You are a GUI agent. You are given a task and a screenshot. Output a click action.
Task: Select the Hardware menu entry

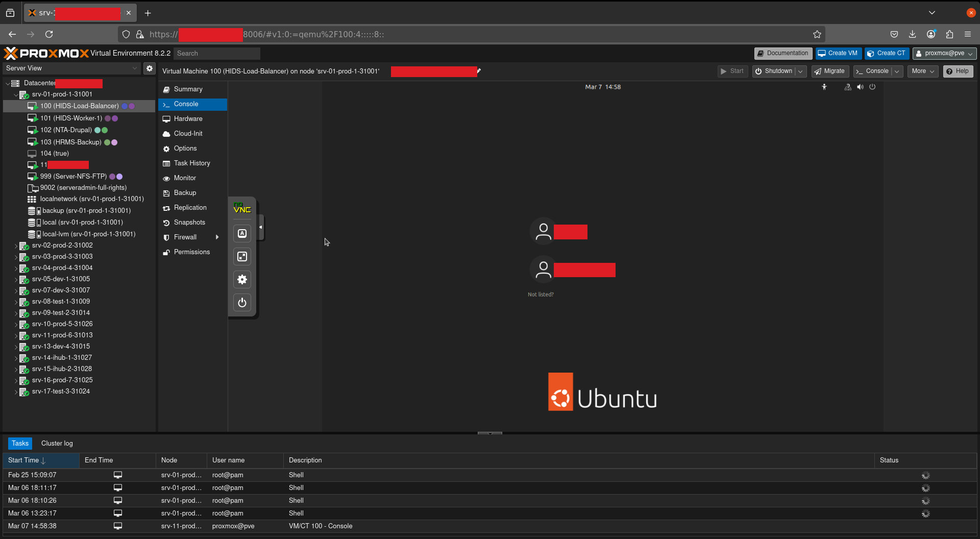(x=192, y=119)
